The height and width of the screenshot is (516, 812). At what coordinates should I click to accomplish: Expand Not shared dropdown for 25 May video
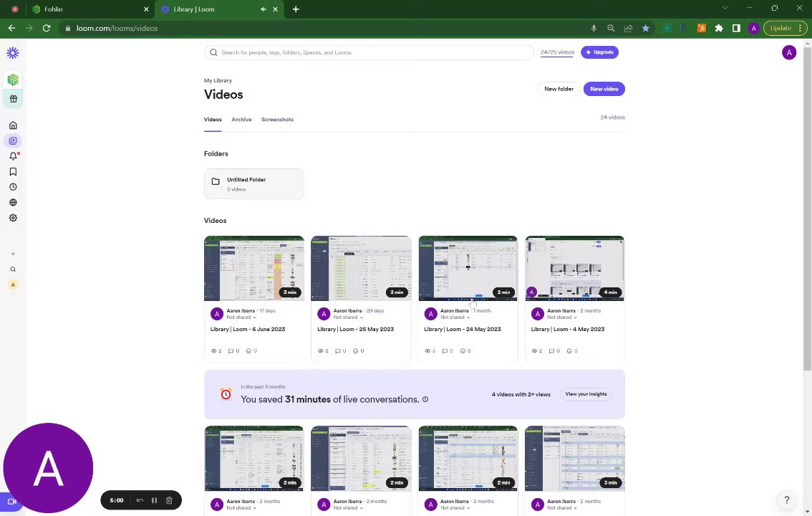pos(348,317)
